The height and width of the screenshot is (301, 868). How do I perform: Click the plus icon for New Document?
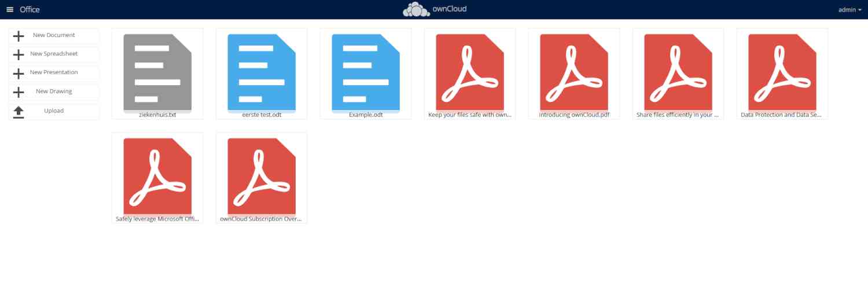pos(19,36)
